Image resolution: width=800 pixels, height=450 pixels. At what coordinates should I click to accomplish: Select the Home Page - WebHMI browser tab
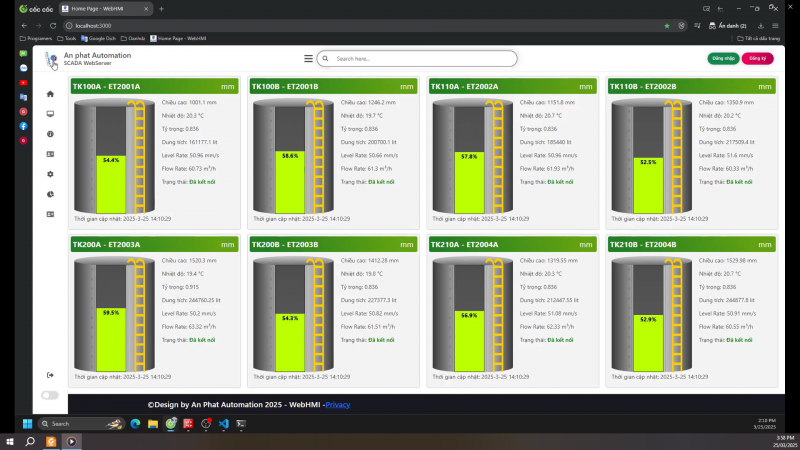[x=108, y=8]
